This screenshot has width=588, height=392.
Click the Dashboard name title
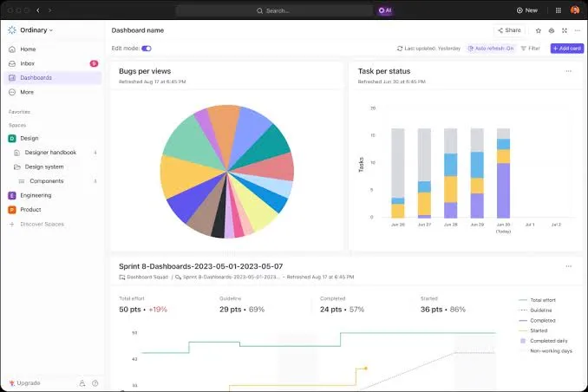point(138,30)
